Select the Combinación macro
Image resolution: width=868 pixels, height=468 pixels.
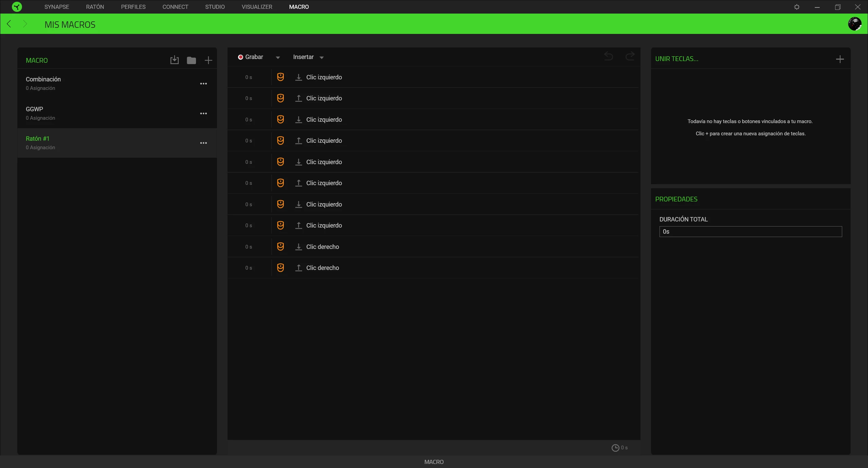pos(117,83)
